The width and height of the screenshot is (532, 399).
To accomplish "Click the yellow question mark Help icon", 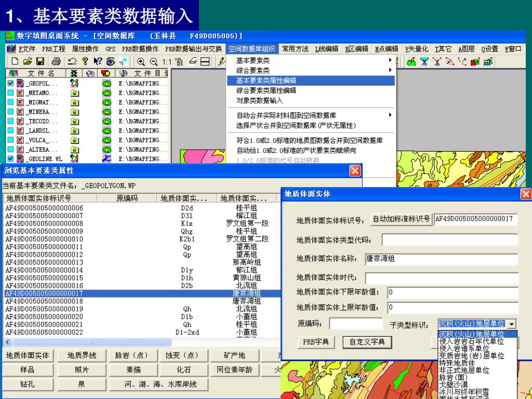I will (x=85, y=61).
